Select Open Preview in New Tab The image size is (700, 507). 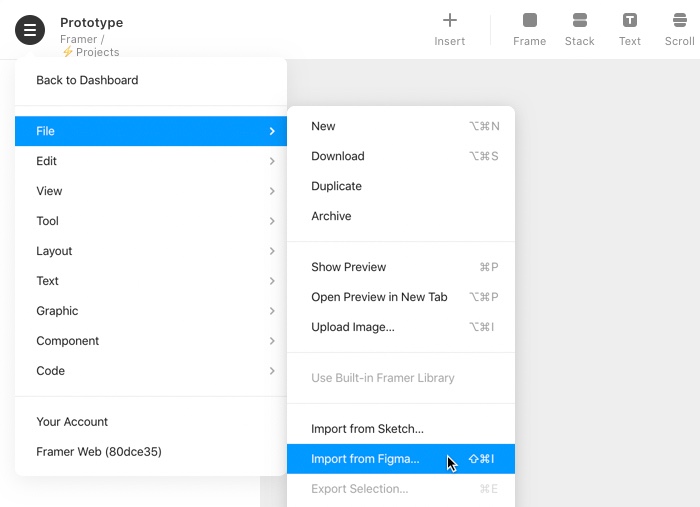[x=401, y=297]
